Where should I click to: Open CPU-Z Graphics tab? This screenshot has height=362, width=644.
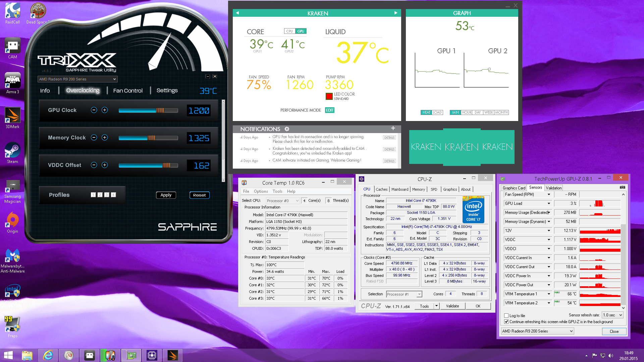click(x=450, y=189)
